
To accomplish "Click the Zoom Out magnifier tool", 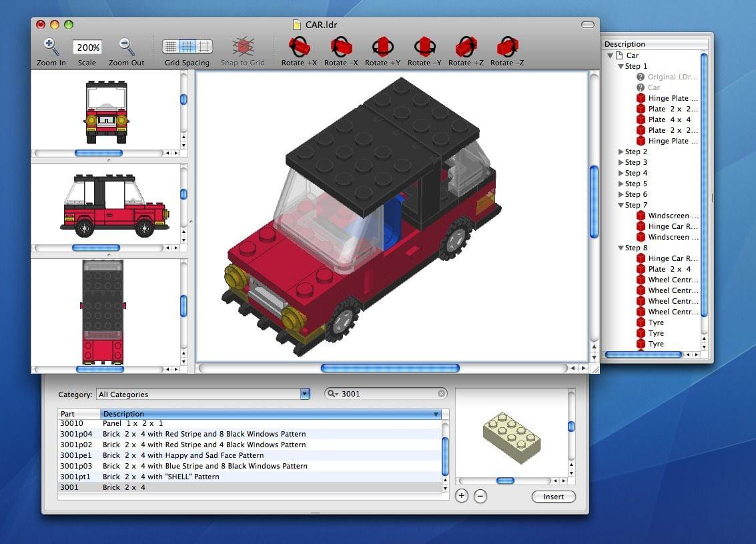I will [126, 47].
